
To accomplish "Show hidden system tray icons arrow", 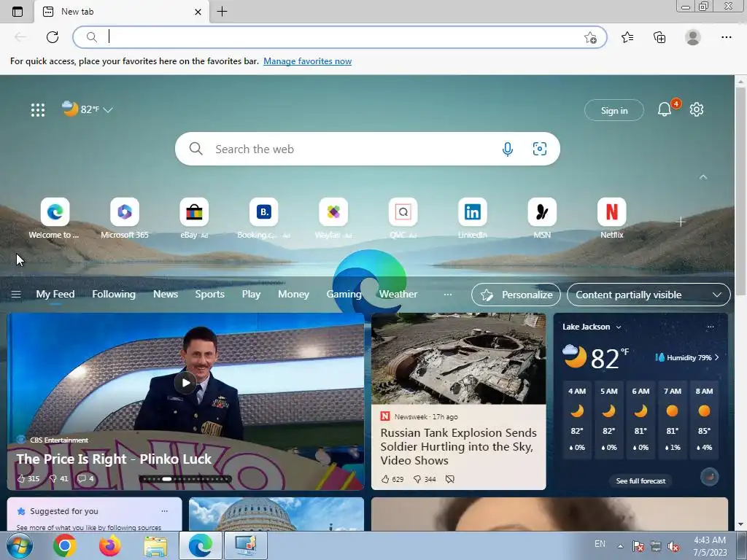I will [x=620, y=545].
